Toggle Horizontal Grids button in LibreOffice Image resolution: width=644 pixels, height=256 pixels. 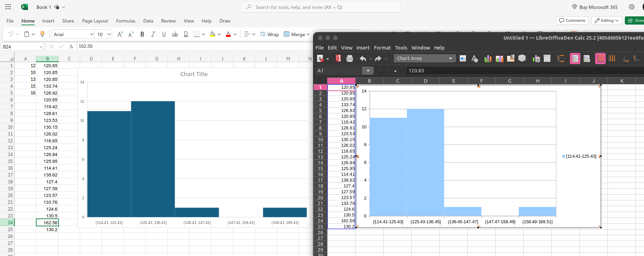(600, 58)
